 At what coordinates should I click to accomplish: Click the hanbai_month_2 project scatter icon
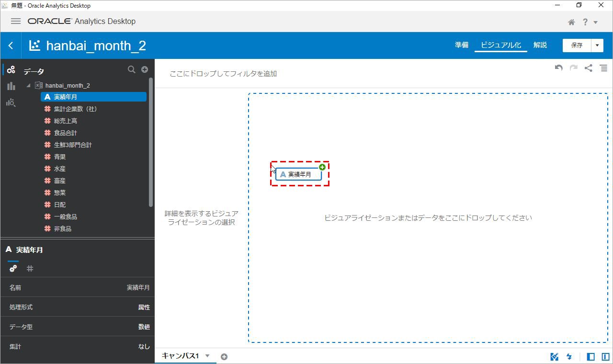[35, 45]
